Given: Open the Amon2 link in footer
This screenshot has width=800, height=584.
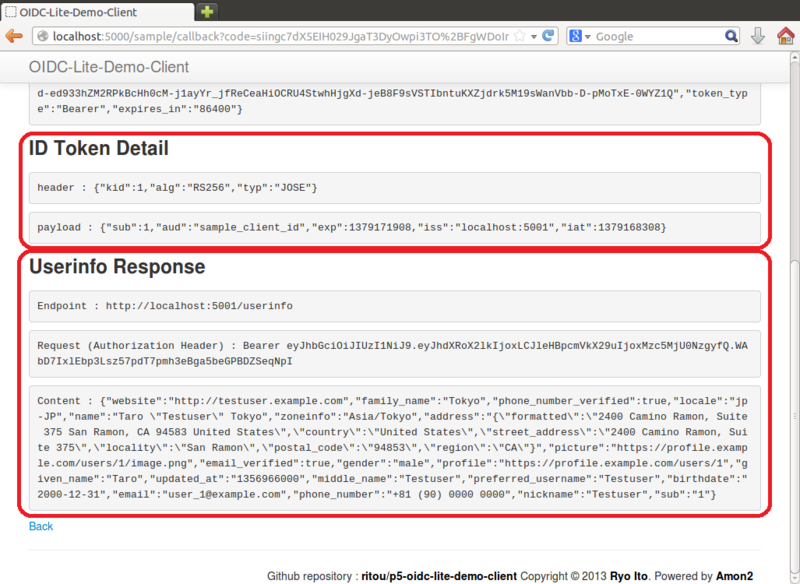Looking at the screenshot, I should point(734,576).
